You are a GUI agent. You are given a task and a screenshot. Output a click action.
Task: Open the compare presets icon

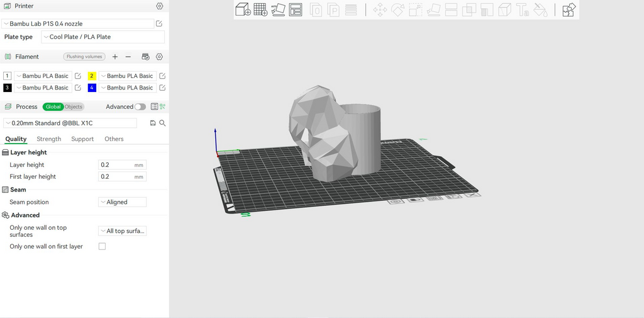[163, 106]
